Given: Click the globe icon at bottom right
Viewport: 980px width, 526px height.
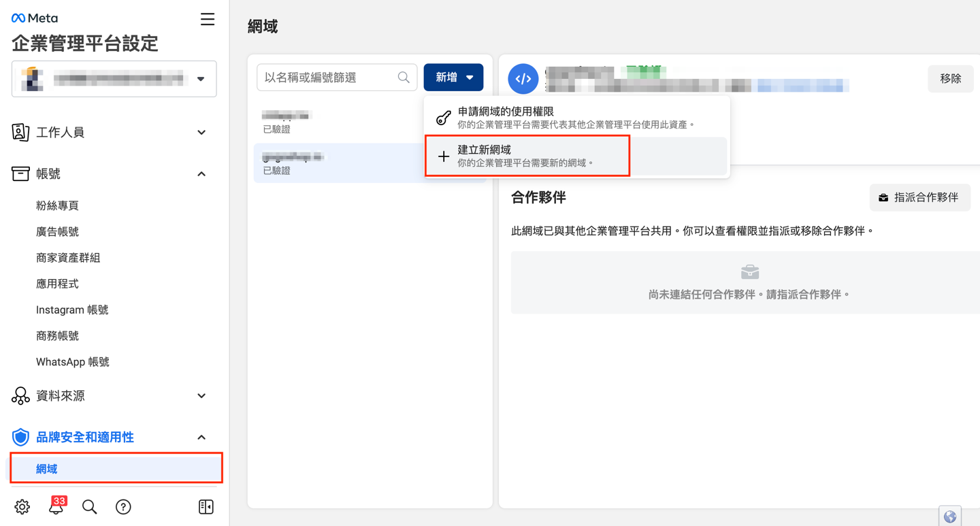Looking at the screenshot, I should click(950, 516).
